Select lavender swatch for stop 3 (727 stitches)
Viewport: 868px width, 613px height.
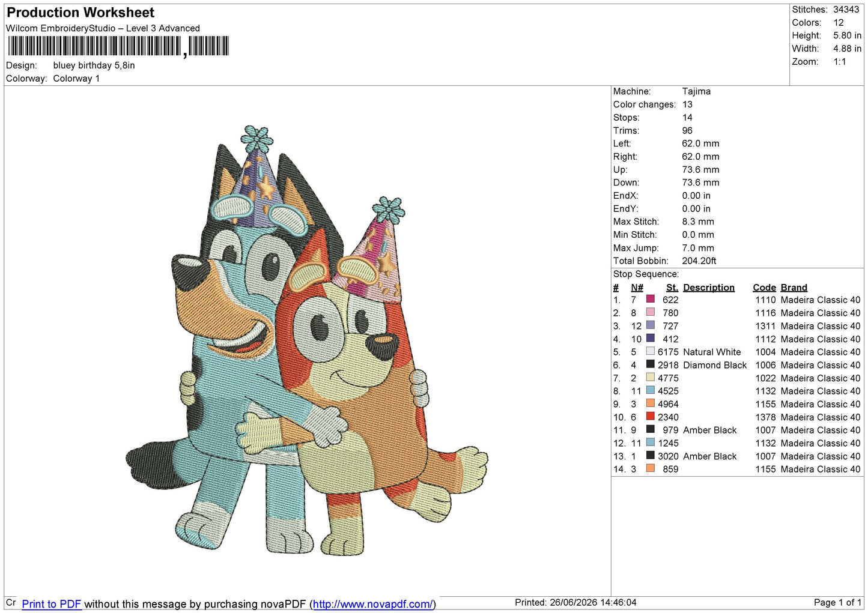pyautogui.click(x=650, y=325)
